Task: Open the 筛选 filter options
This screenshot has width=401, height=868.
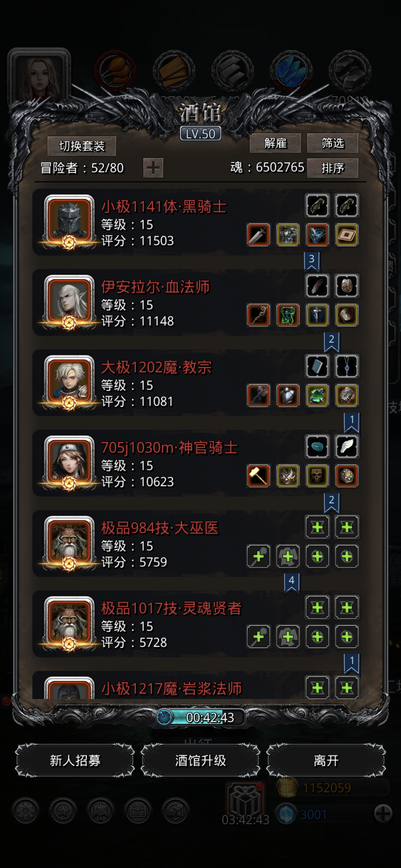Action: [332, 143]
